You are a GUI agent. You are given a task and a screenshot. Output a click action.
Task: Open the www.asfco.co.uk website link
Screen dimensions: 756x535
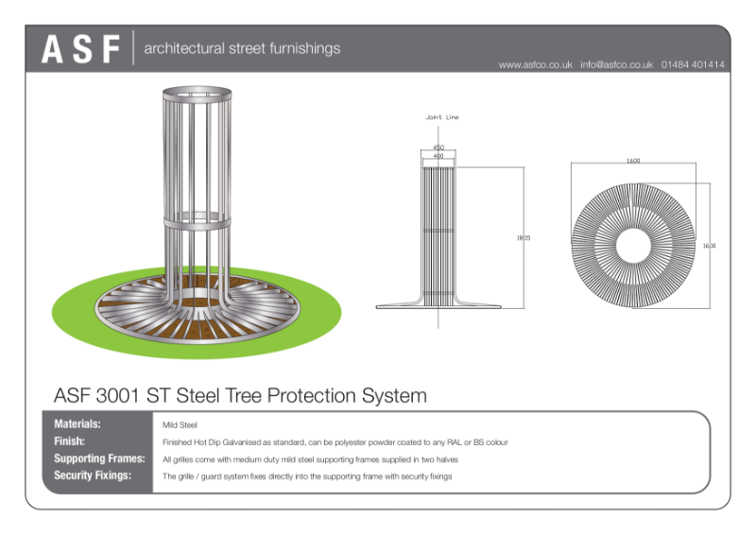click(536, 64)
